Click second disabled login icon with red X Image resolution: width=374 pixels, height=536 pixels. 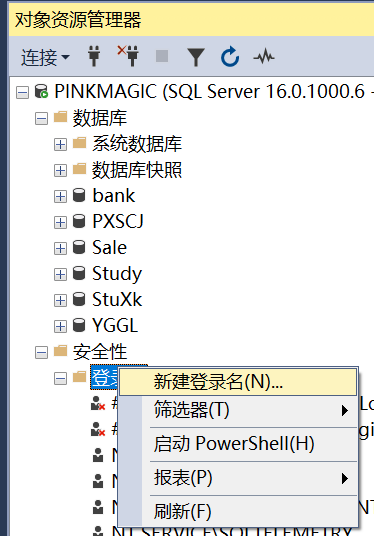tap(98, 429)
